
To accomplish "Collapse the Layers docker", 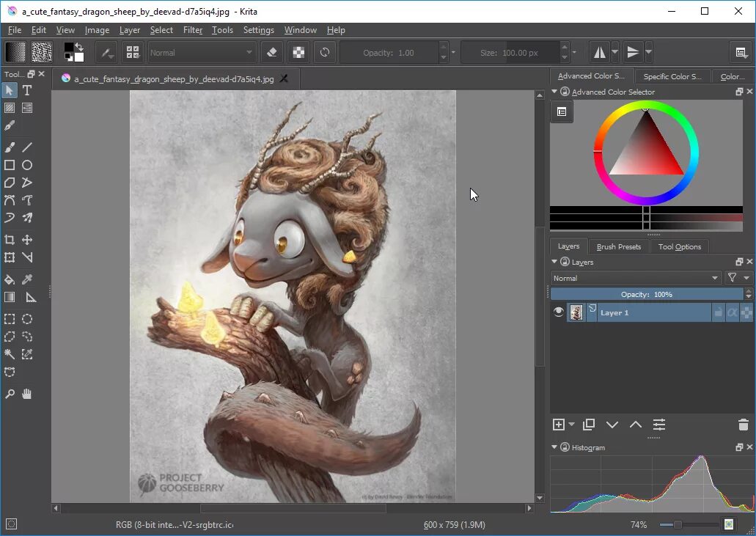I will point(554,261).
